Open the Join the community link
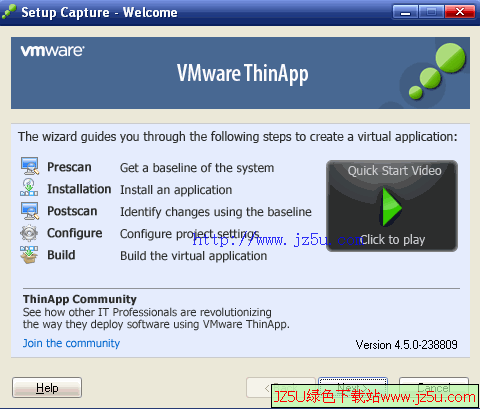The height and width of the screenshot is (409, 480). pos(71,343)
